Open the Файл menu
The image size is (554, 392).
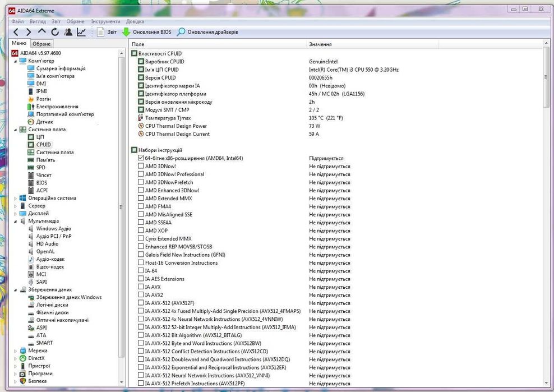click(x=17, y=21)
